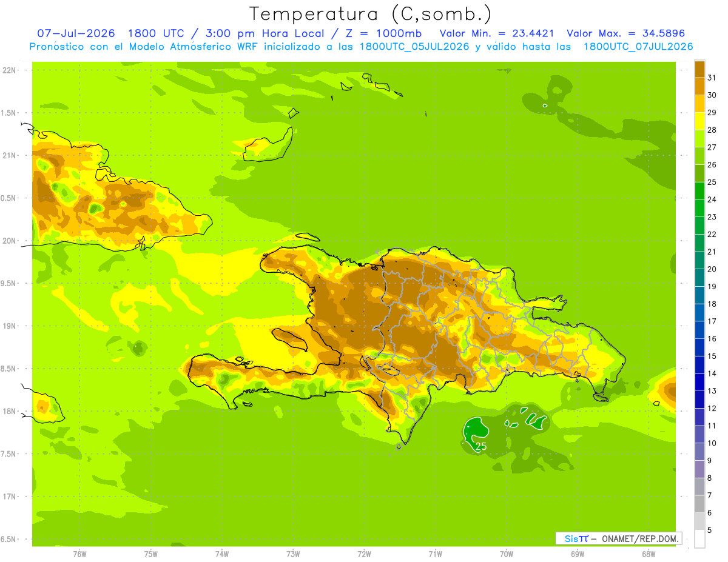Click the '20N' latitude axis label
728x562 pixels.
coord(8,241)
